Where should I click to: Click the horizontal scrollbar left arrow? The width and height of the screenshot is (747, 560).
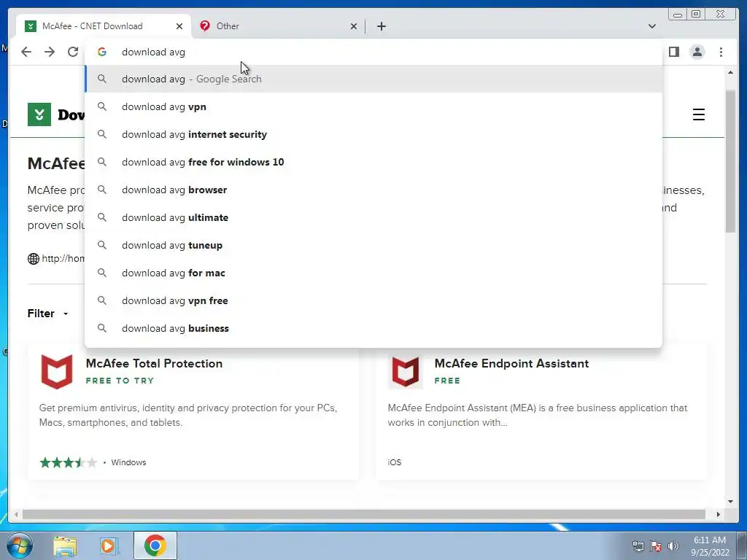tap(16, 514)
